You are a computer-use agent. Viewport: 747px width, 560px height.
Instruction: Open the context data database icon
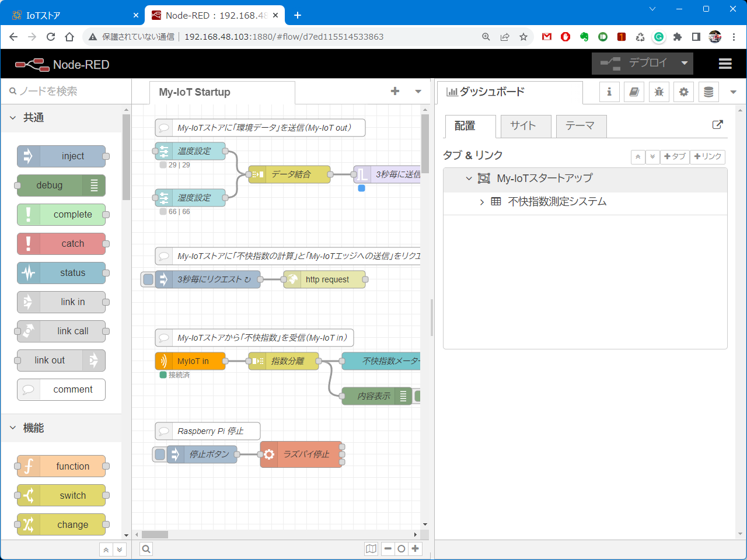pos(708,92)
